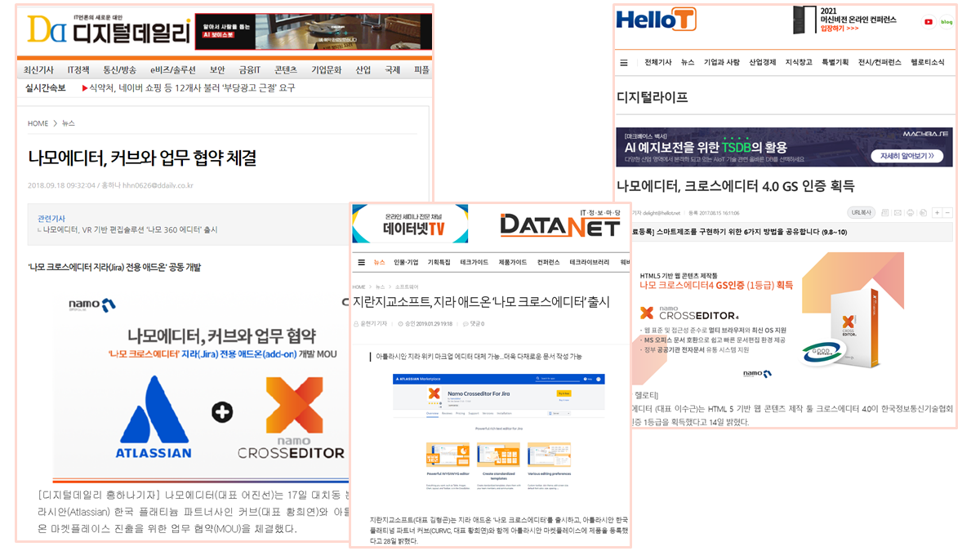980x551 pixels.
Task: Select 인물·기업 on Datanet nav bar
Action: tap(406, 262)
